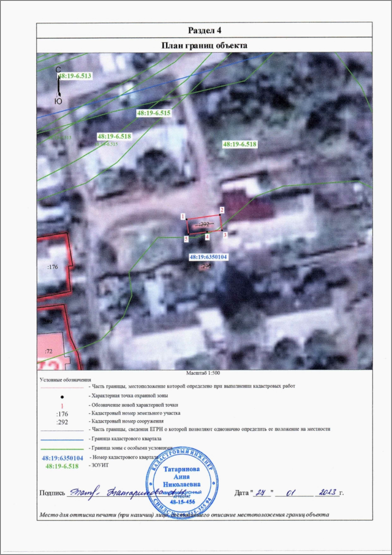Click boundary point marker 5 on the map
The width and height of the screenshot is (392, 555).
(x=186, y=238)
